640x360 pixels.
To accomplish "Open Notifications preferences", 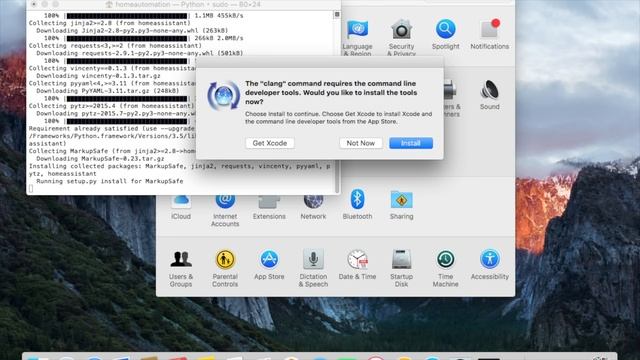I will pyautogui.click(x=489, y=35).
